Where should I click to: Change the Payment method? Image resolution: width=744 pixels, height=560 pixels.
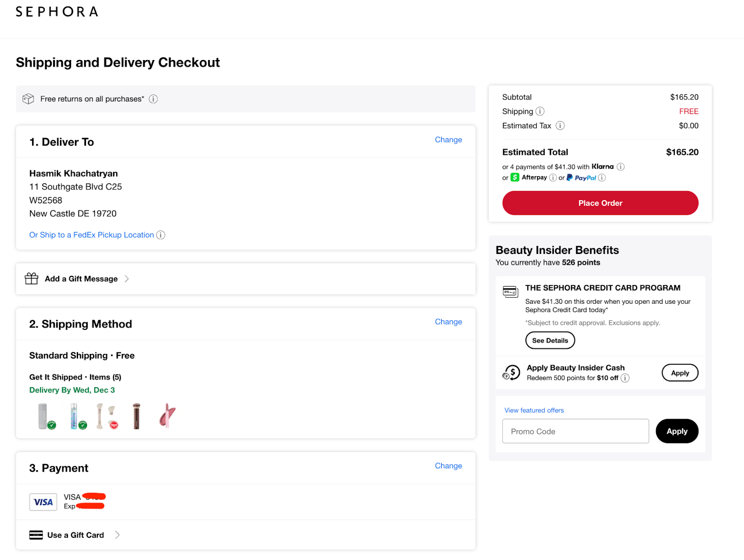click(448, 466)
